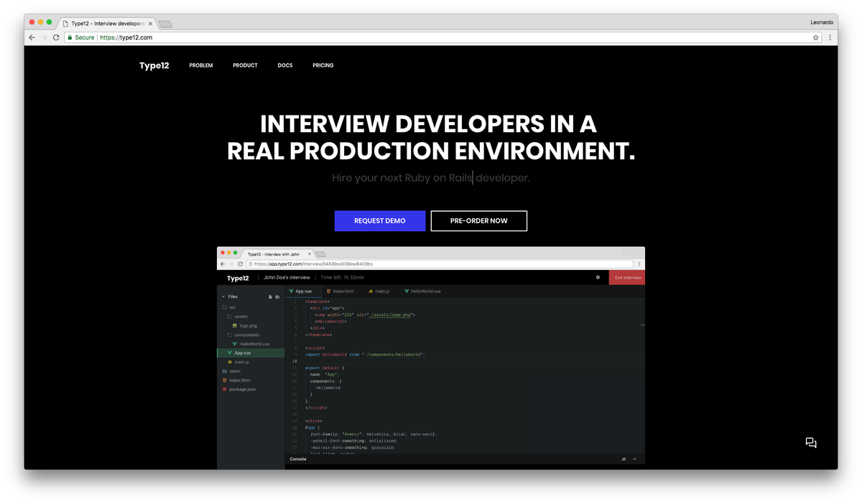Viewport: 862px width, 504px height.
Task: Click the Leonardo profile button
Action: pyautogui.click(x=822, y=22)
